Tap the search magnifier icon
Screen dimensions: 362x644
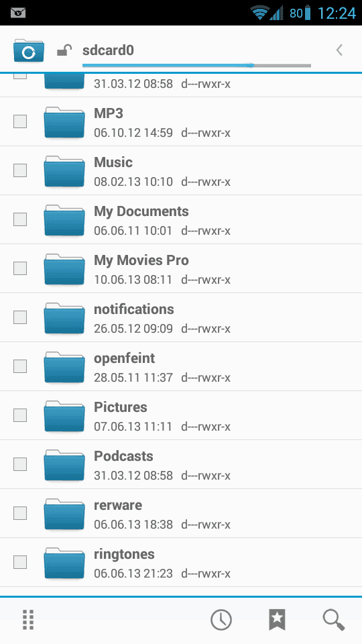click(333, 619)
